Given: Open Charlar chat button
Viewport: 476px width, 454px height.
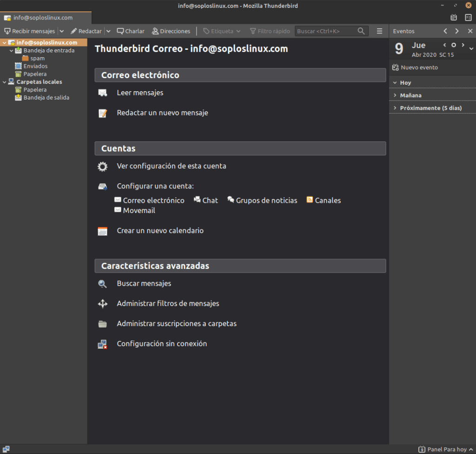Looking at the screenshot, I should (x=131, y=31).
